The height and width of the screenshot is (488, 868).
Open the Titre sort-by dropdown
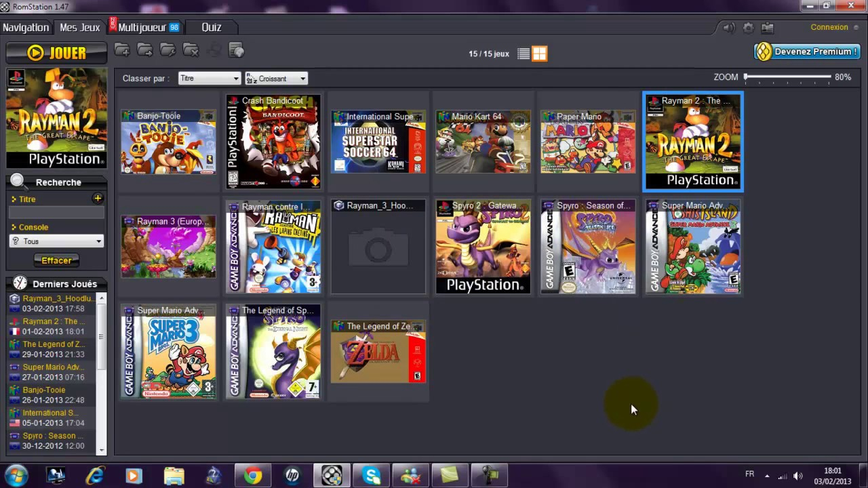(x=209, y=79)
